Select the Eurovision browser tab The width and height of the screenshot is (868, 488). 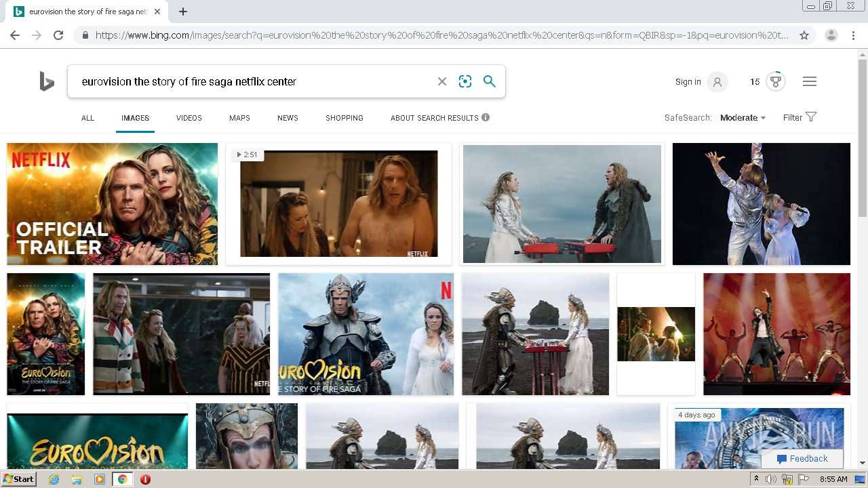coord(87,12)
